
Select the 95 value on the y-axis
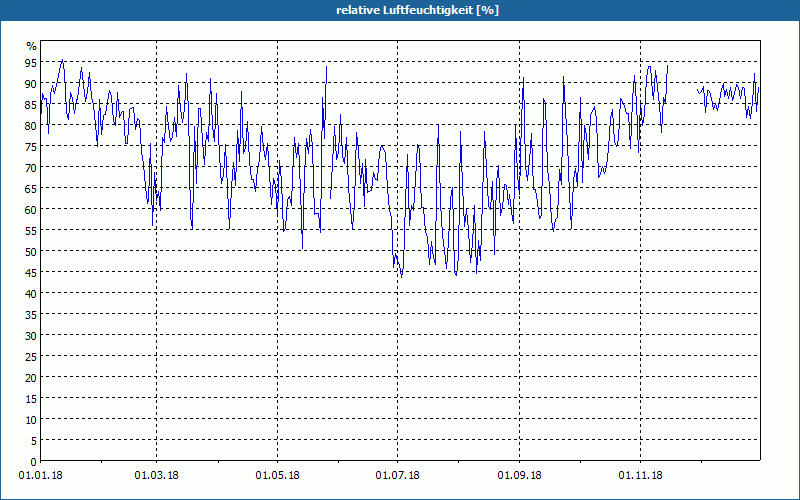32,62
